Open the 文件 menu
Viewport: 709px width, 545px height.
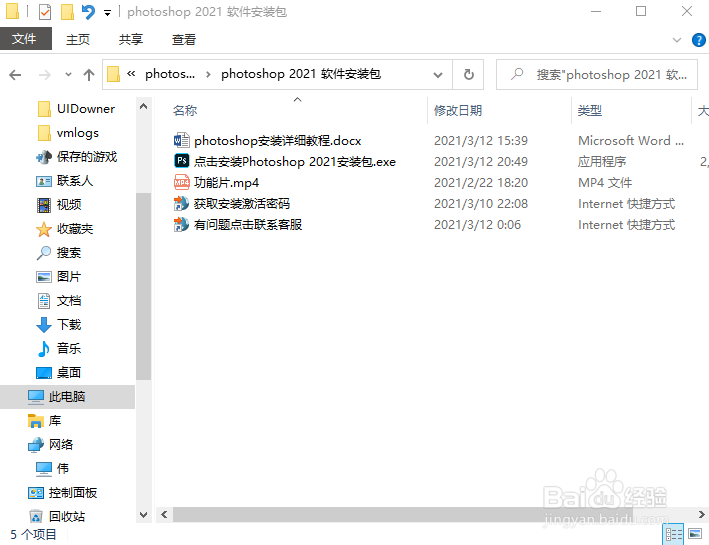point(26,39)
